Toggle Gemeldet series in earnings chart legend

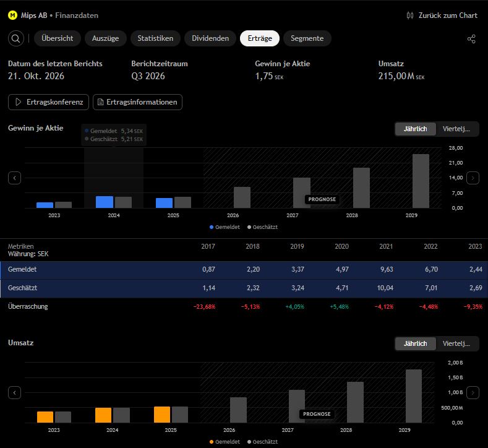225,227
